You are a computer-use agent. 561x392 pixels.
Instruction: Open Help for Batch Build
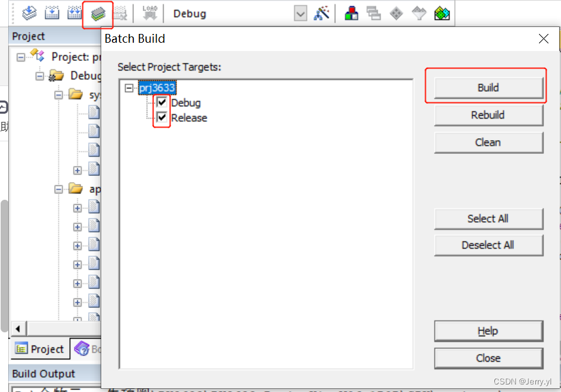pyautogui.click(x=489, y=331)
